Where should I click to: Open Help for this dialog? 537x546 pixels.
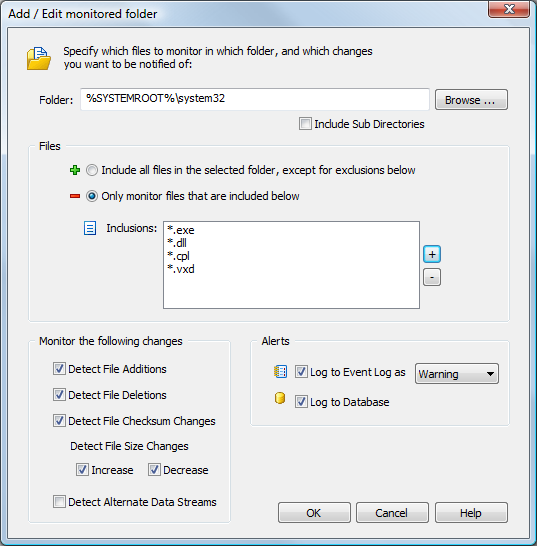click(x=471, y=513)
